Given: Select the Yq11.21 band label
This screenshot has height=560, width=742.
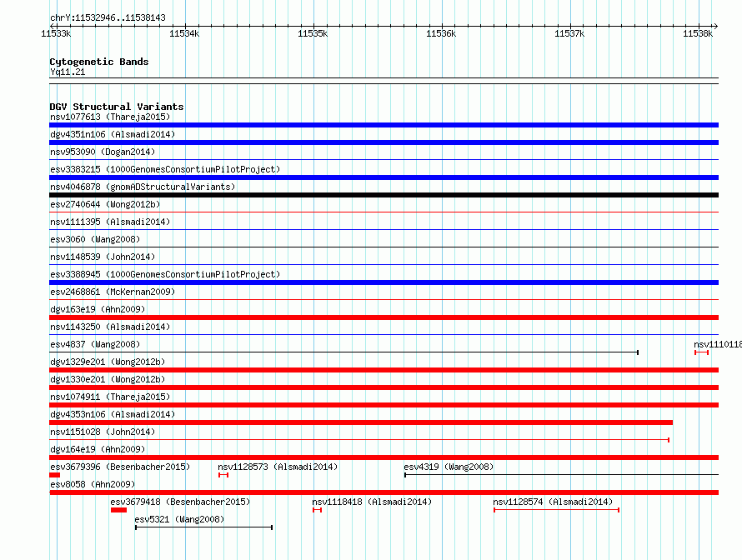Looking at the screenshot, I should click(x=68, y=72).
